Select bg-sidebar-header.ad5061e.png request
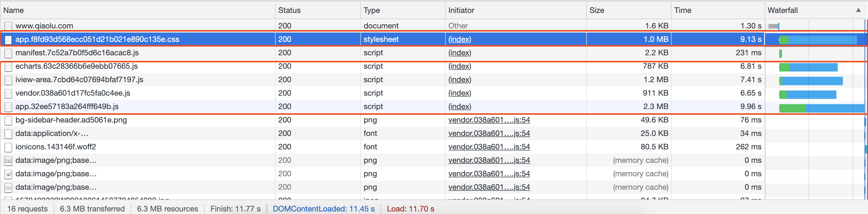 (x=71, y=120)
